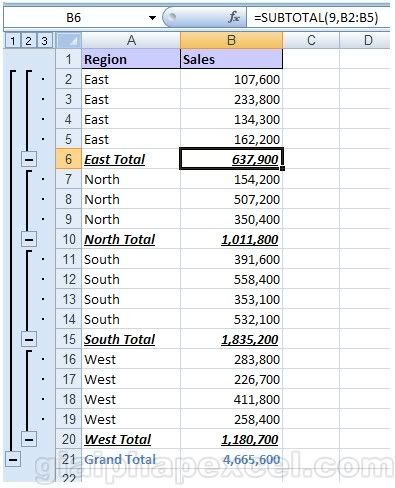The height and width of the screenshot is (488, 395).
Task: Select the Sales header cell
Action: tap(231, 59)
